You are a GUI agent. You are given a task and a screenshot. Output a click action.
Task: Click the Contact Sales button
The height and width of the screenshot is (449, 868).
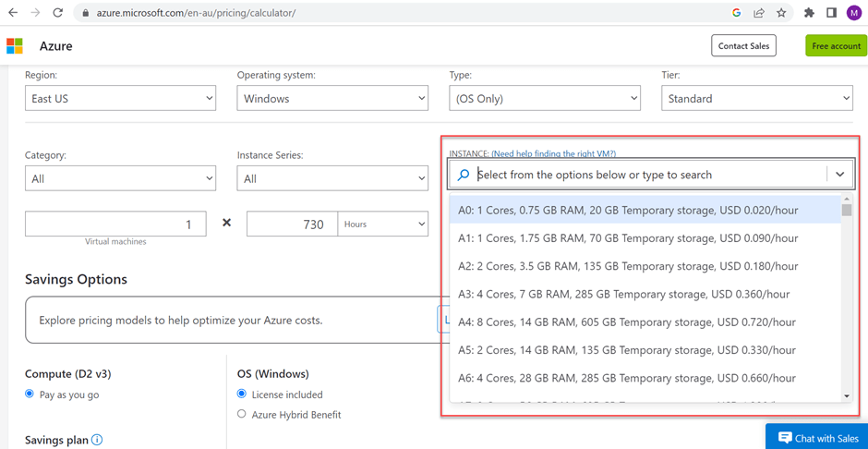point(743,46)
